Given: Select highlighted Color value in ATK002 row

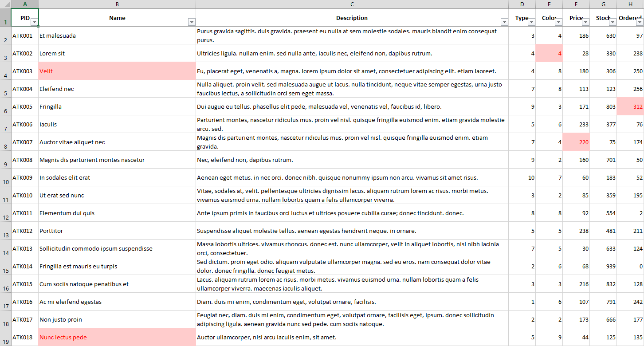Looking at the screenshot, I should tap(549, 53).
